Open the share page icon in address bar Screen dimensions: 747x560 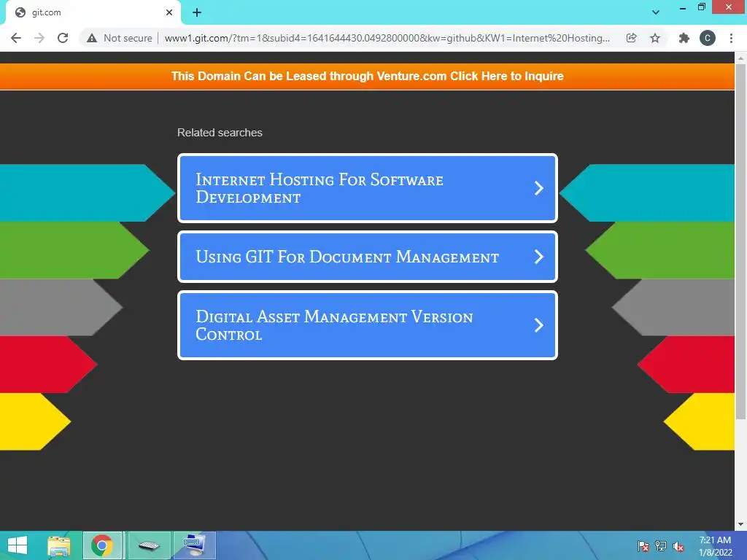click(631, 38)
